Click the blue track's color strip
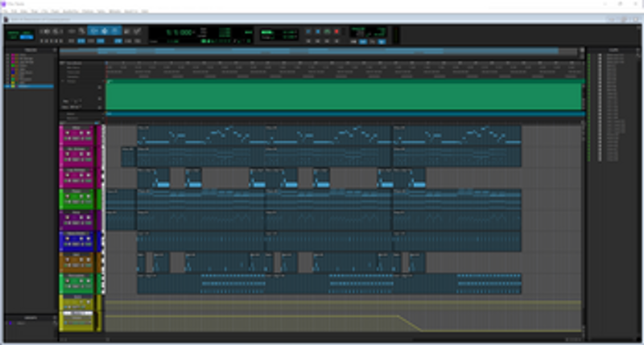This screenshot has width=644, height=345. tap(62, 241)
